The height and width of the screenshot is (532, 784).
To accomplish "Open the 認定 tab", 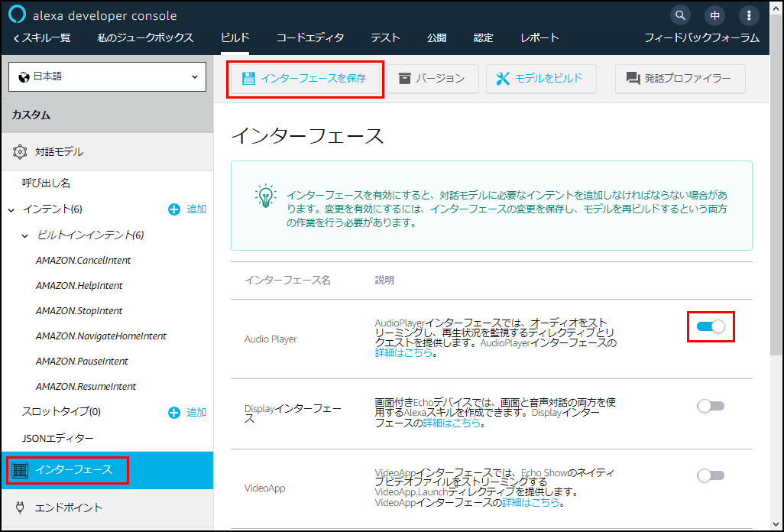I will 483,37.
